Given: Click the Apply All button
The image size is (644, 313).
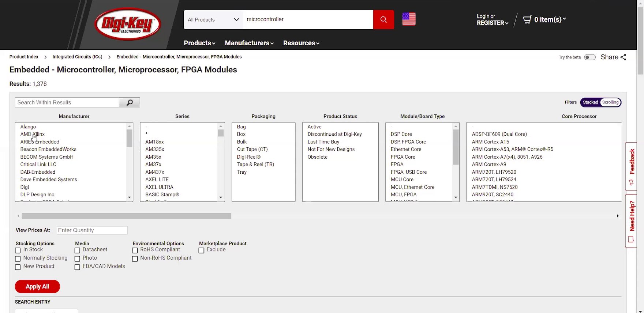Looking at the screenshot, I should [x=37, y=287].
